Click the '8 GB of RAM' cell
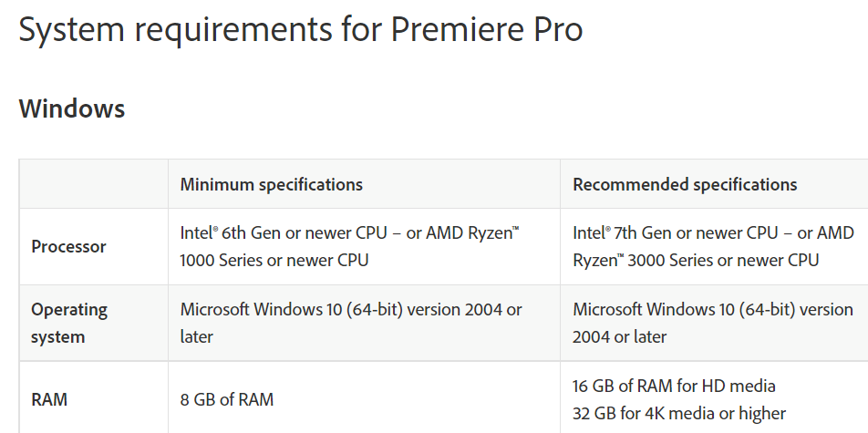 (x=227, y=399)
